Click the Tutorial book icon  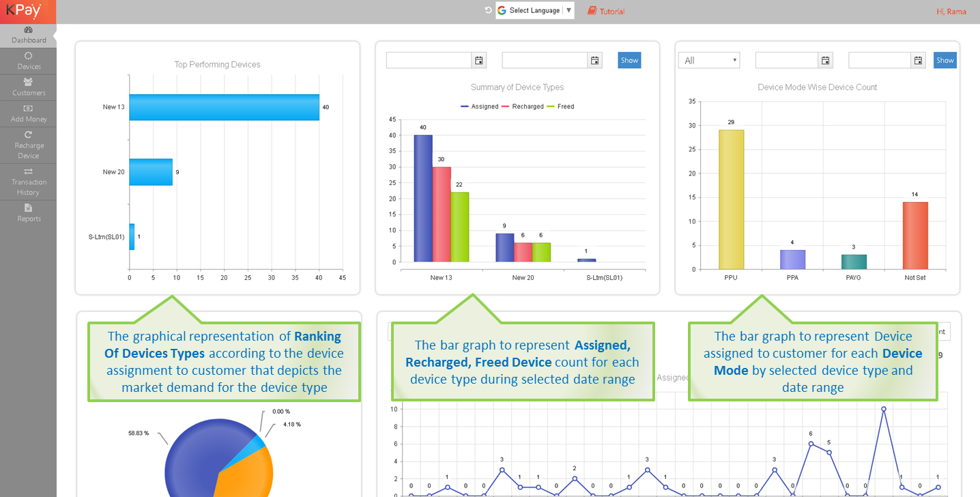[x=592, y=11]
